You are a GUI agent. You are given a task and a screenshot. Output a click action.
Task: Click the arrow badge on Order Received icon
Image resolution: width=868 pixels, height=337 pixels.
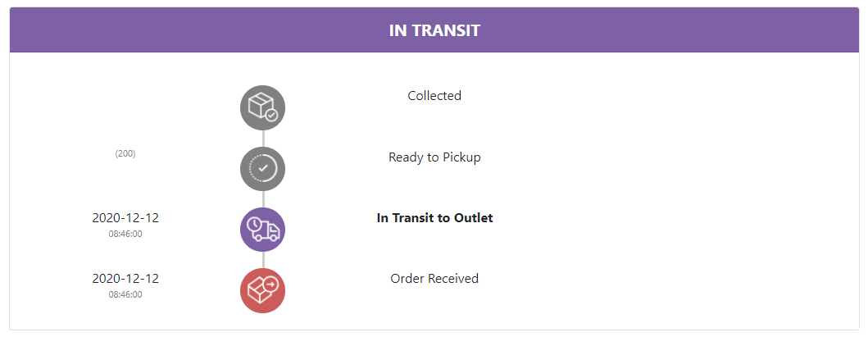click(x=271, y=285)
